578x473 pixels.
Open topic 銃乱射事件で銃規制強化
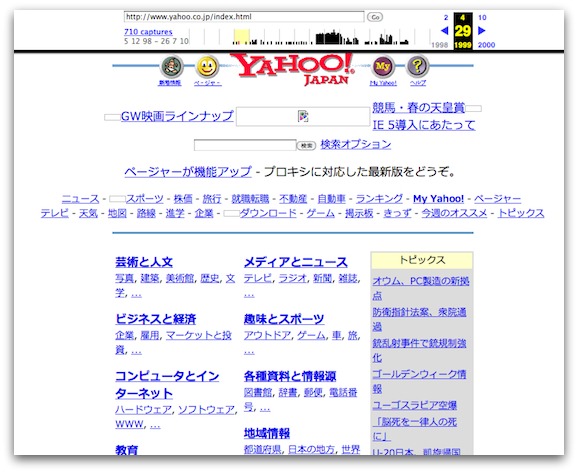[419, 350]
